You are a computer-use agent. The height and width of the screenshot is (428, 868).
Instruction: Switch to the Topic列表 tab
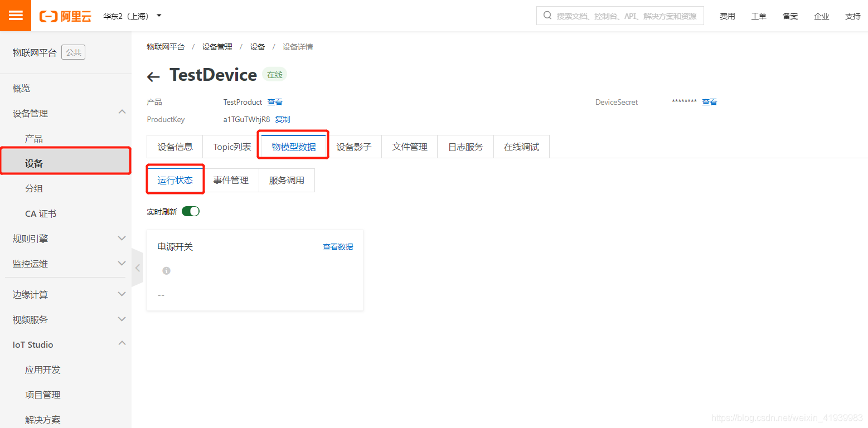click(x=230, y=147)
